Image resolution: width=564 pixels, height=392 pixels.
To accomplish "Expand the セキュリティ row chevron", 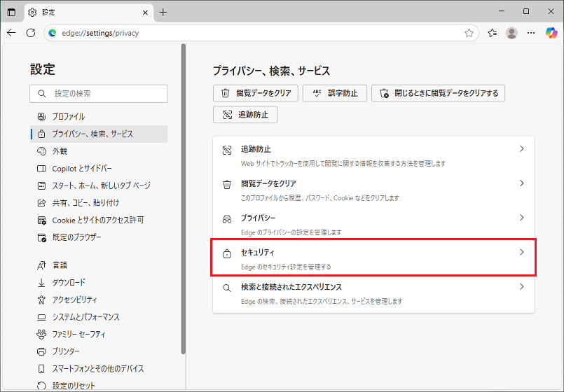I will [x=521, y=252].
